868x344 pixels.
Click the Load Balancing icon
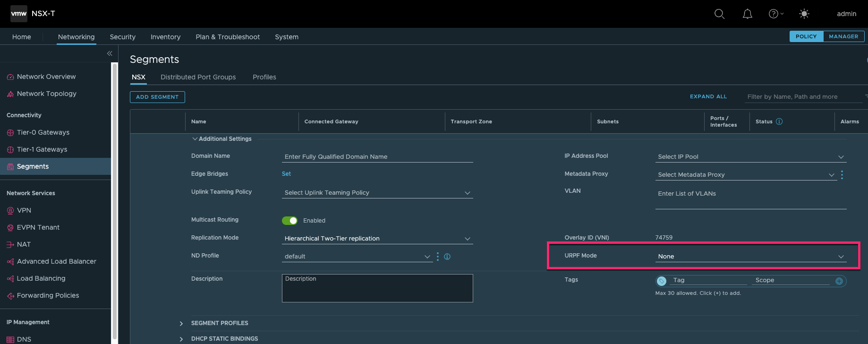pyautogui.click(x=10, y=279)
